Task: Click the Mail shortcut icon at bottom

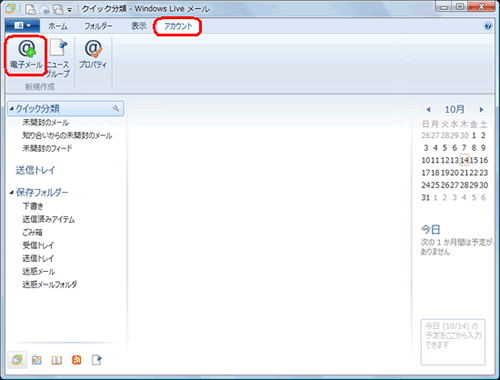Action: coord(17,360)
